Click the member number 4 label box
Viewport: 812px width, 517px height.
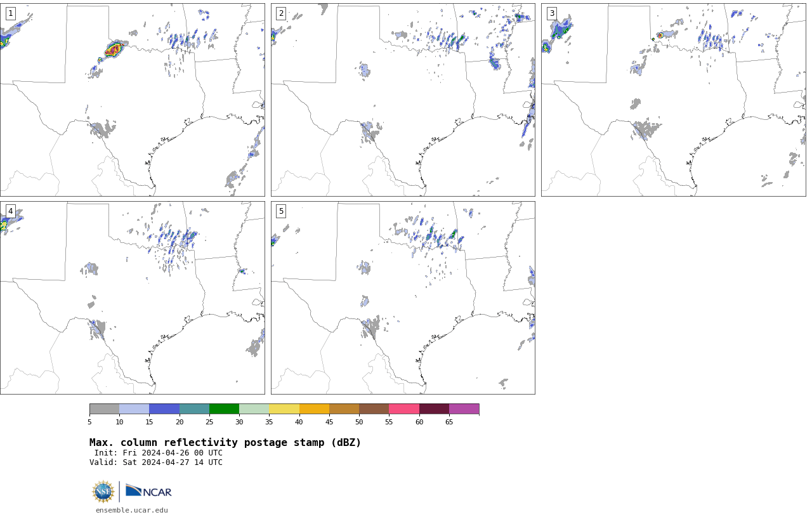pos(10,211)
